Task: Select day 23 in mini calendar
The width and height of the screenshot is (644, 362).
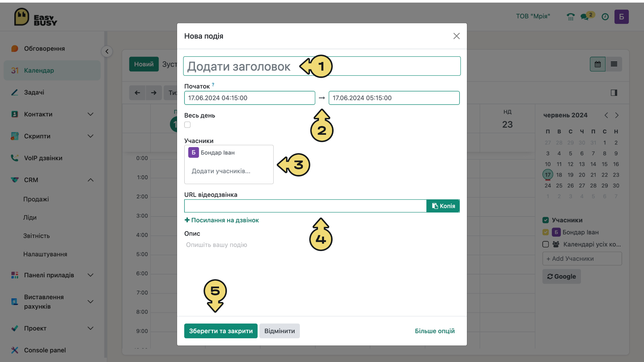Action: coord(616,175)
